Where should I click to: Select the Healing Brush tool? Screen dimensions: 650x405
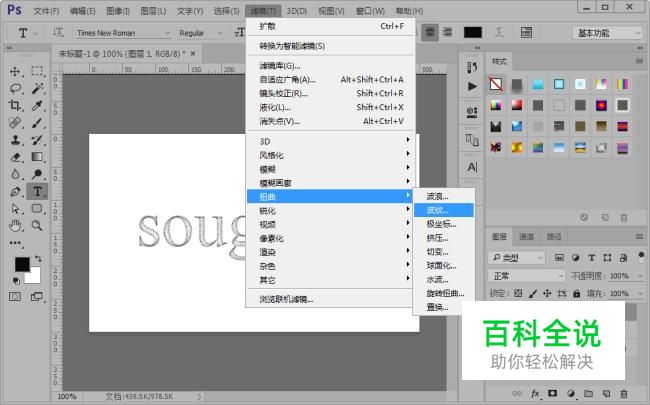point(15,123)
